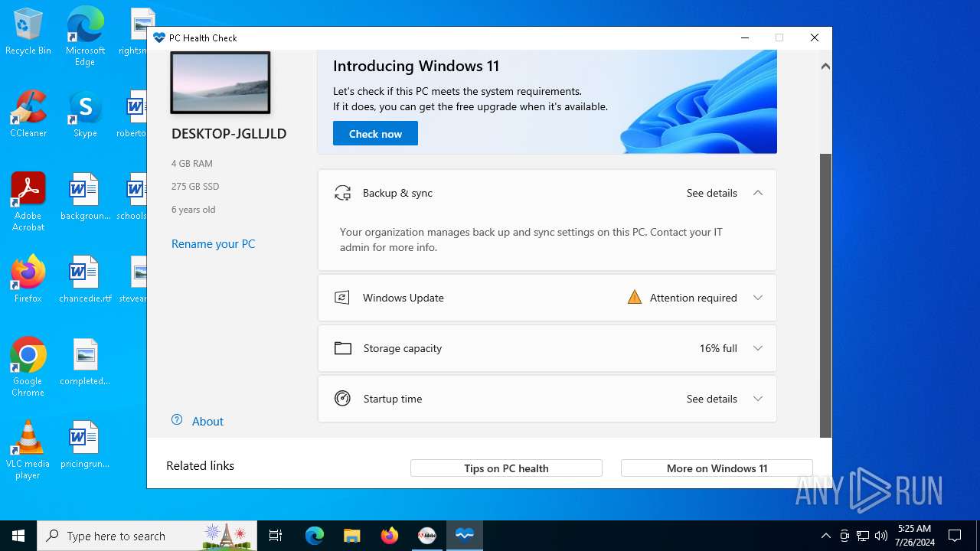980x551 pixels.
Task: Click See details for Startup time
Action: [x=712, y=399]
